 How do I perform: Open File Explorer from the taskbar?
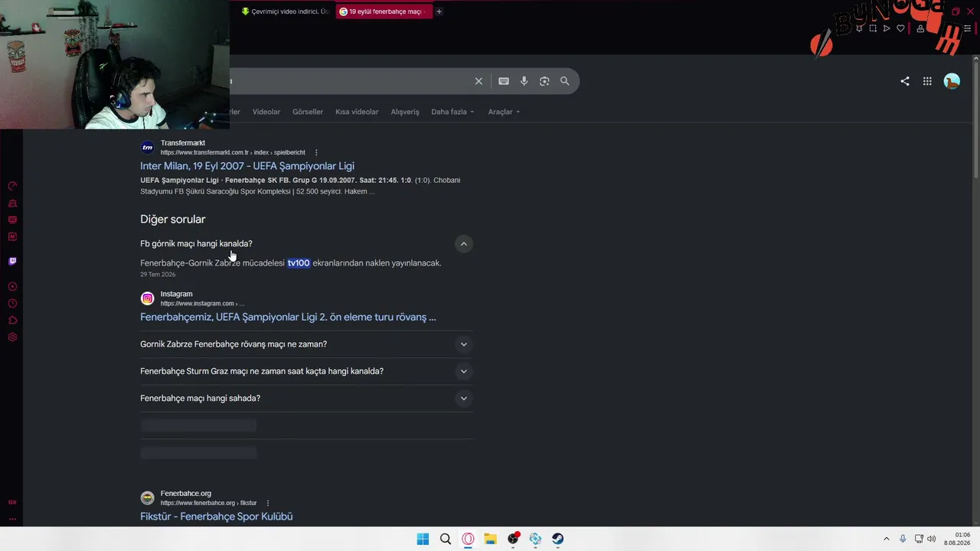point(490,539)
